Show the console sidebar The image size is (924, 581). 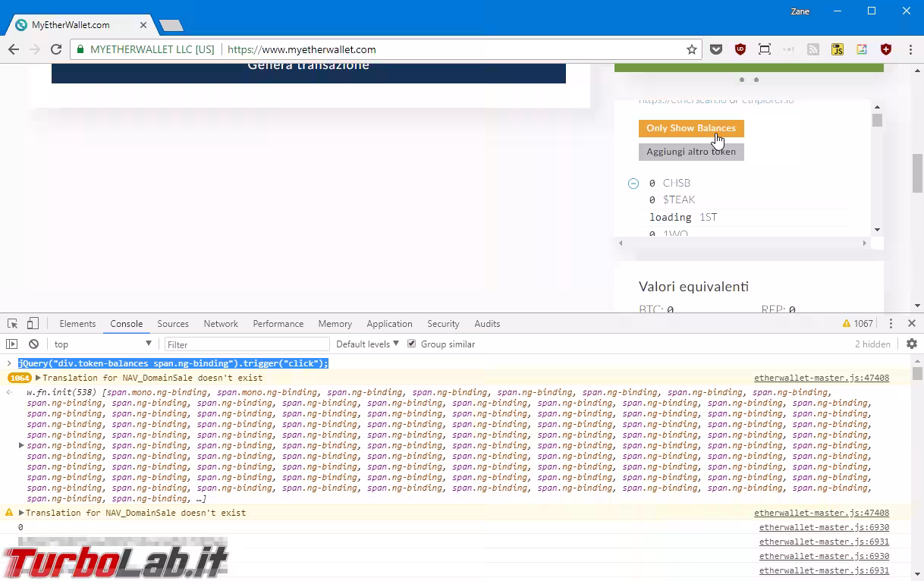12,344
